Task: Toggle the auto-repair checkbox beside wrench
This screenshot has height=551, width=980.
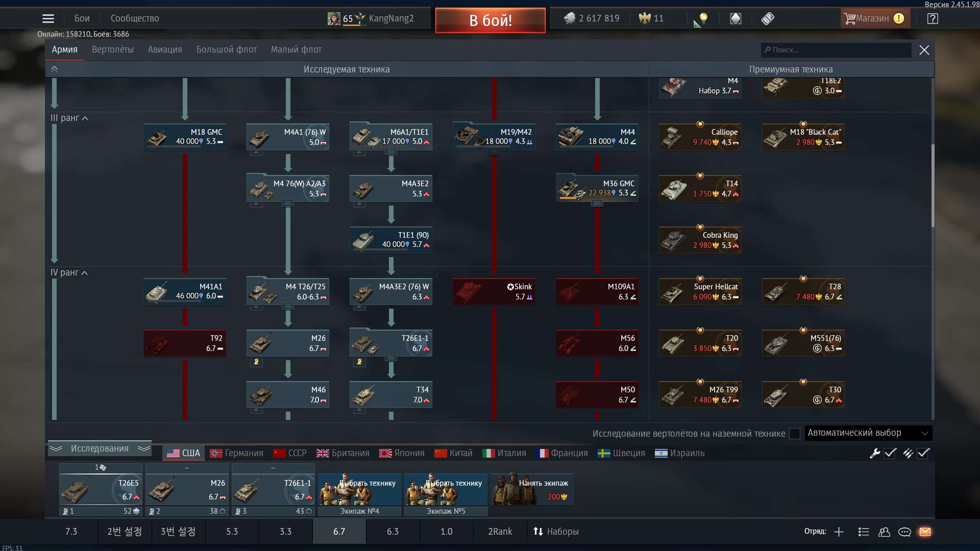Action: click(890, 453)
